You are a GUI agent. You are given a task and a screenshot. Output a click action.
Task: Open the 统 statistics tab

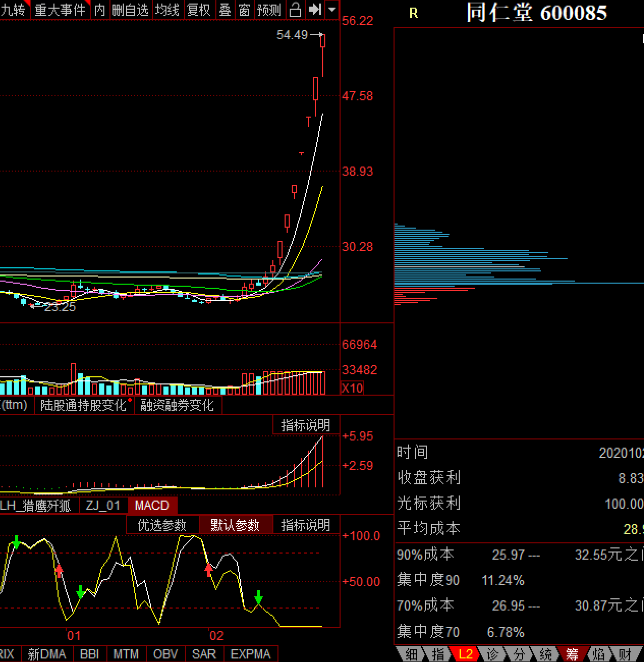click(545, 654)
